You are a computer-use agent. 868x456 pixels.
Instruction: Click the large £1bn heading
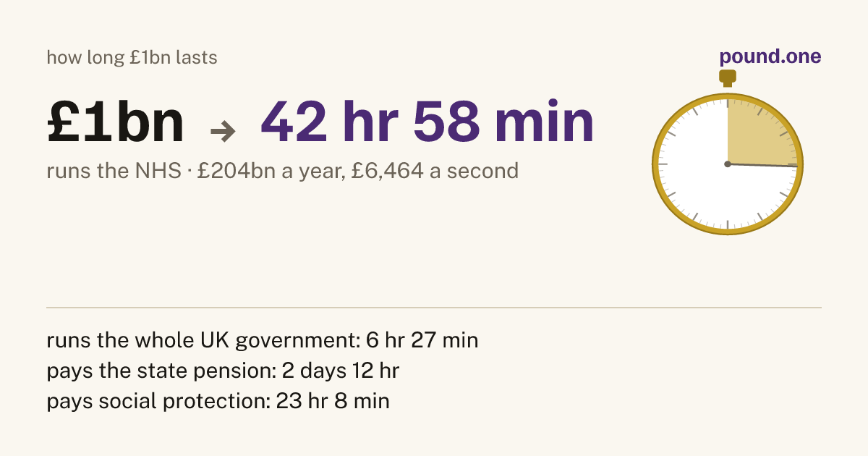pos(116,123)
